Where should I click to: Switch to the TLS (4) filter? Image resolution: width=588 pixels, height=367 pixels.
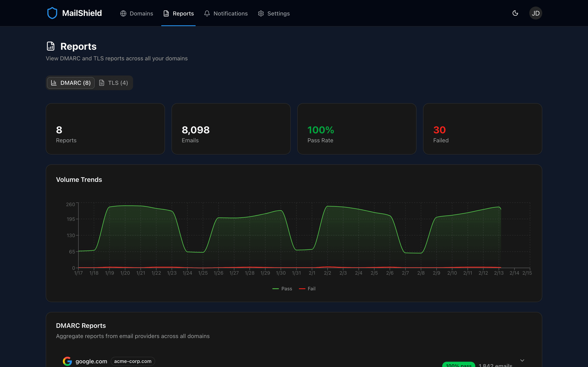pos(114,83)
